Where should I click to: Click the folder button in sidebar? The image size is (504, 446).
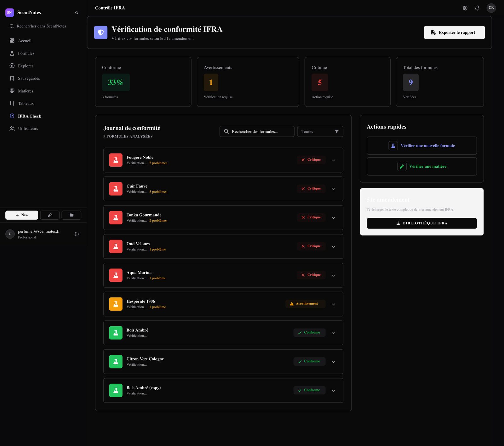click(x=72, y=215)
